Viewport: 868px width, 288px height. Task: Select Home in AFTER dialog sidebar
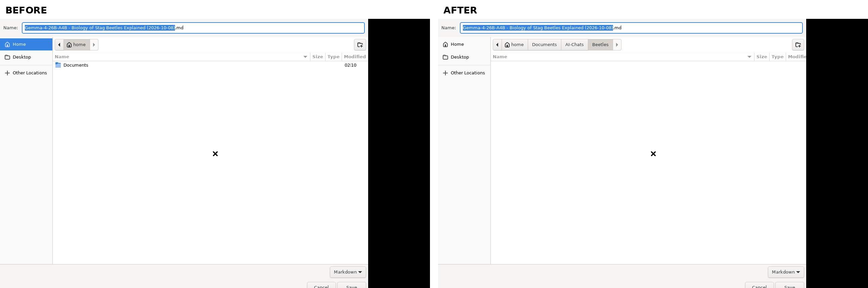click(464, 44)
